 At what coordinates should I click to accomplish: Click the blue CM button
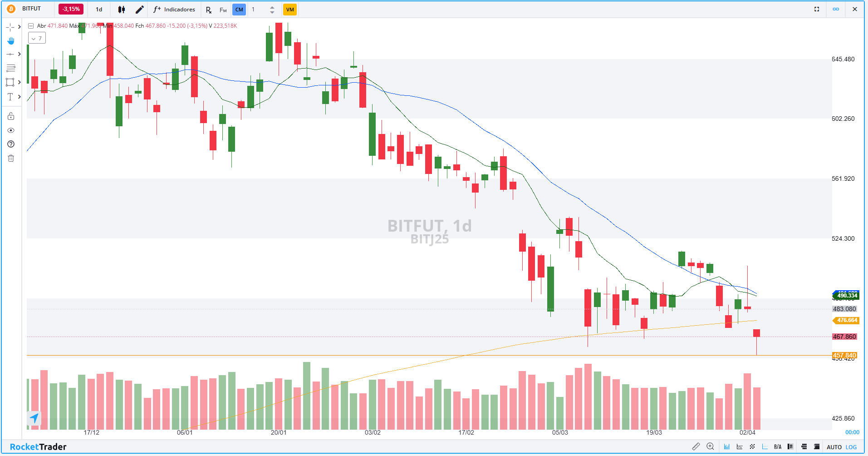point(239,10)
